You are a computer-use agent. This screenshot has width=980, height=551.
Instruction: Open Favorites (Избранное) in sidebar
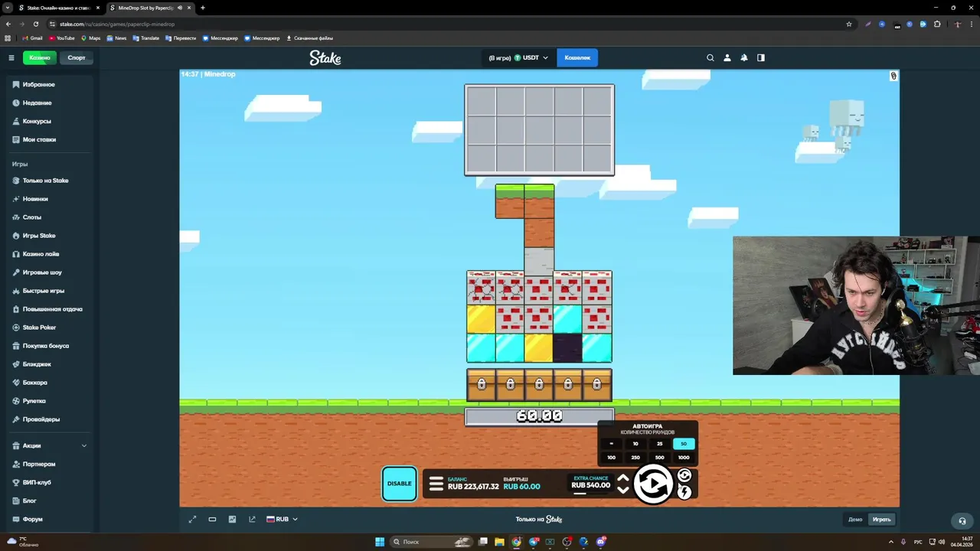(x=50, y=84)
